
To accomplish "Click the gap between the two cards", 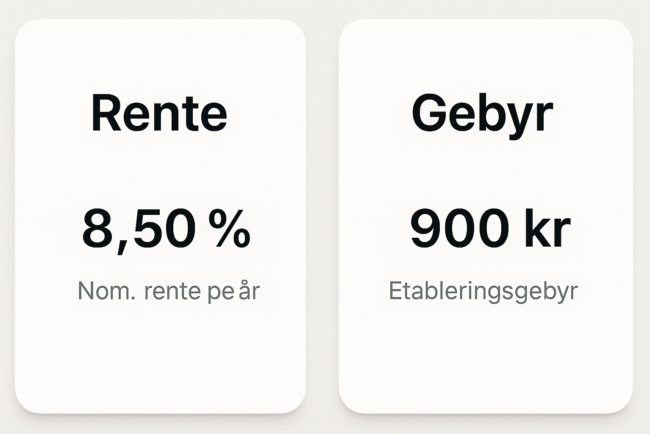I will click(323, 216).
